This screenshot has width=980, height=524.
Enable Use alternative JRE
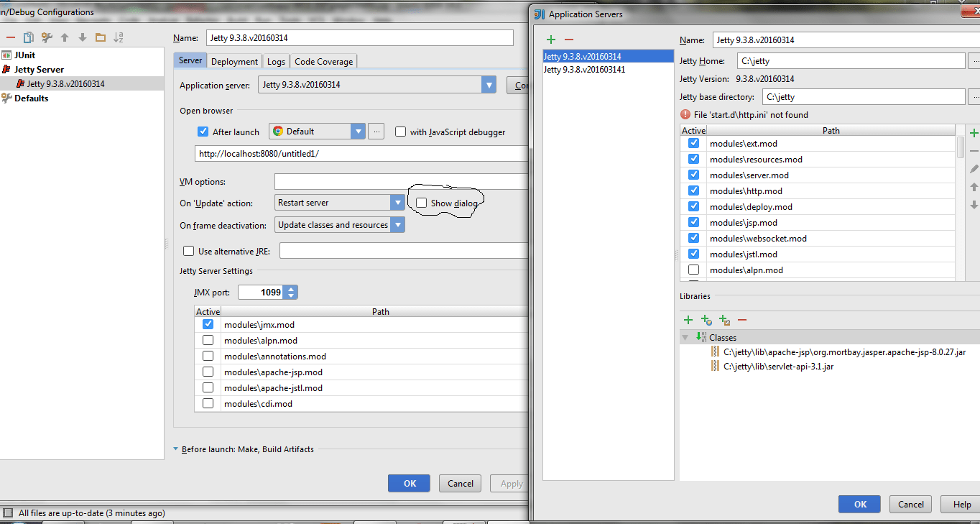coord(188,251)
